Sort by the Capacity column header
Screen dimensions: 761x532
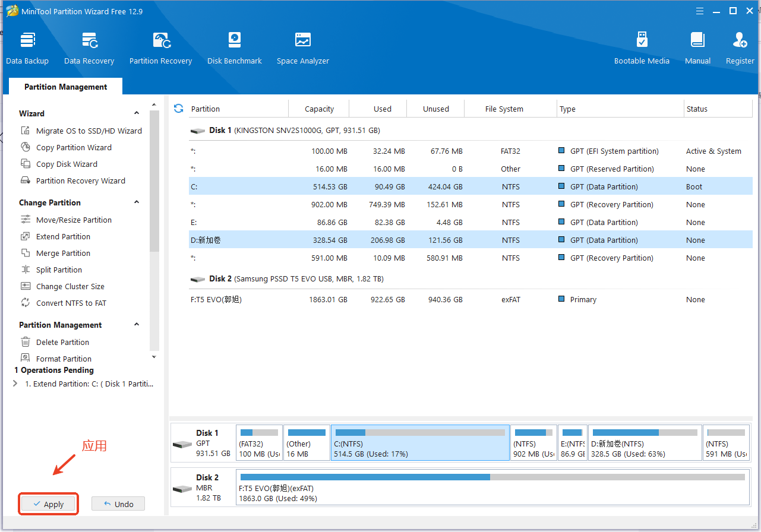[x=319, y=109]
